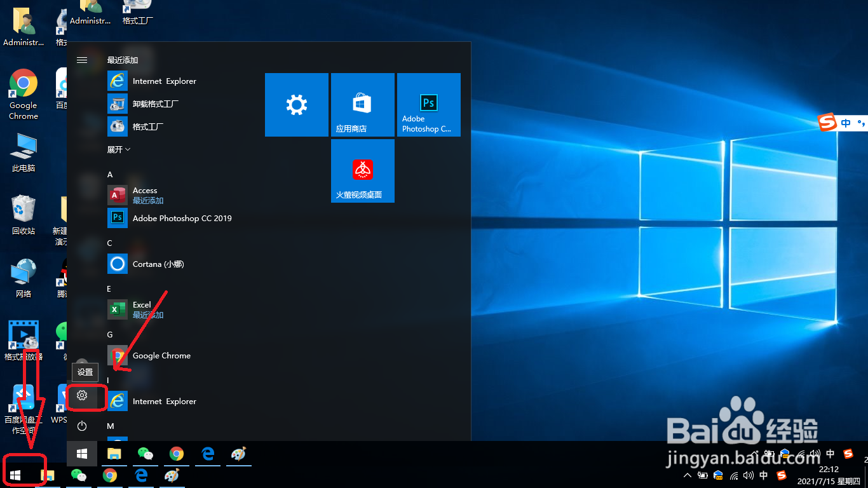Show hidden tray icons on bottom-most taskbar
The width and height of the screenshot is (868, 488).
pyautogui.click(x=688, y=475)
